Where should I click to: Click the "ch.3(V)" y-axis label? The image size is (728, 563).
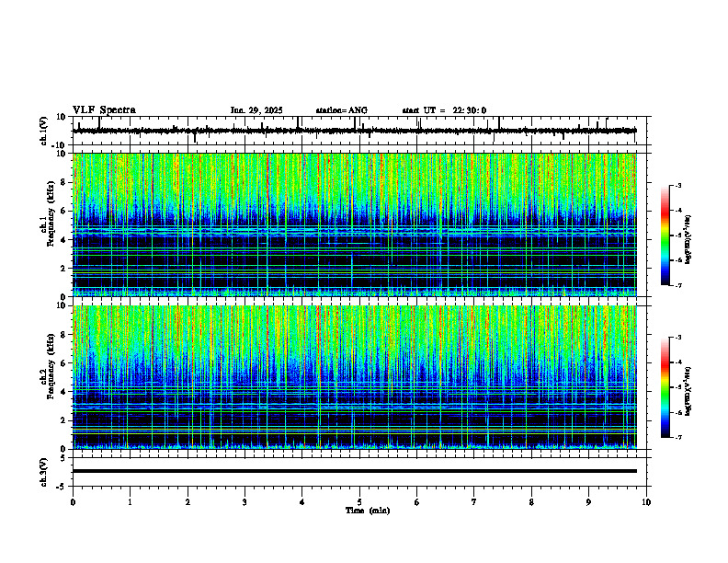click(44, 472)
